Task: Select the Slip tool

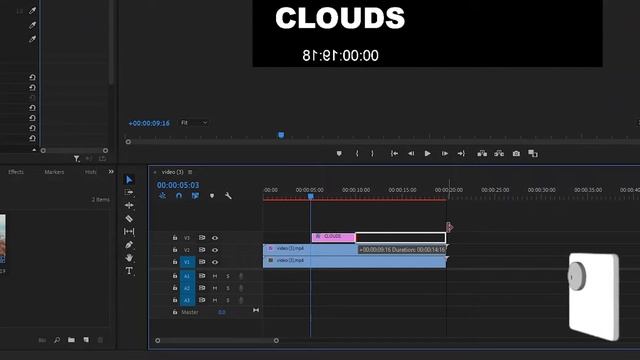Action: pyautogui.click(x=129, y=231)
